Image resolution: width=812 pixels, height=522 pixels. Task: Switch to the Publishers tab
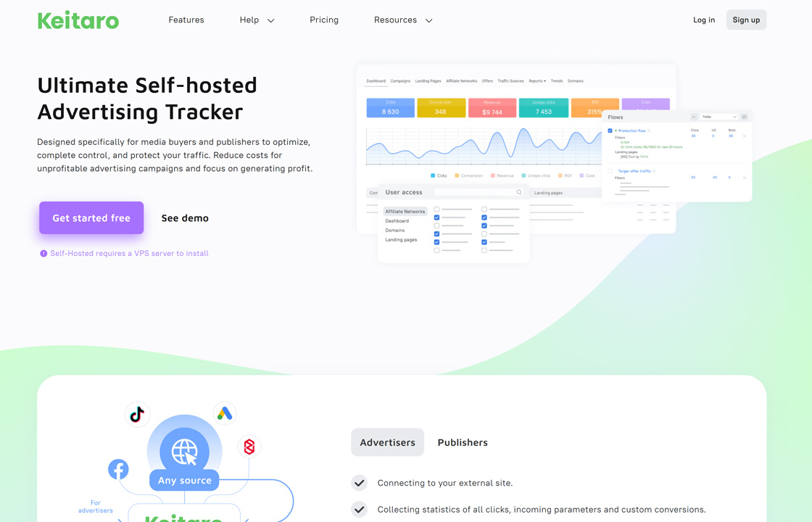(463, 442)
